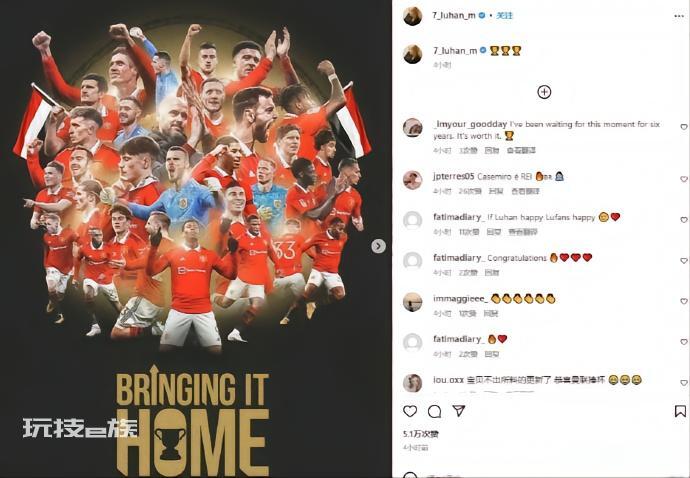Open the iou.oxx commenter avatar

413,383
